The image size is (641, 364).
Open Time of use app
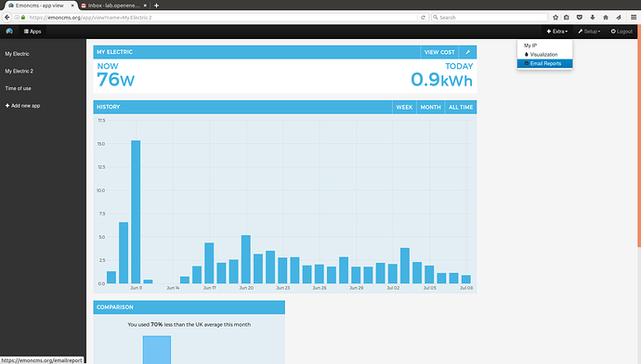coord(18,88)
